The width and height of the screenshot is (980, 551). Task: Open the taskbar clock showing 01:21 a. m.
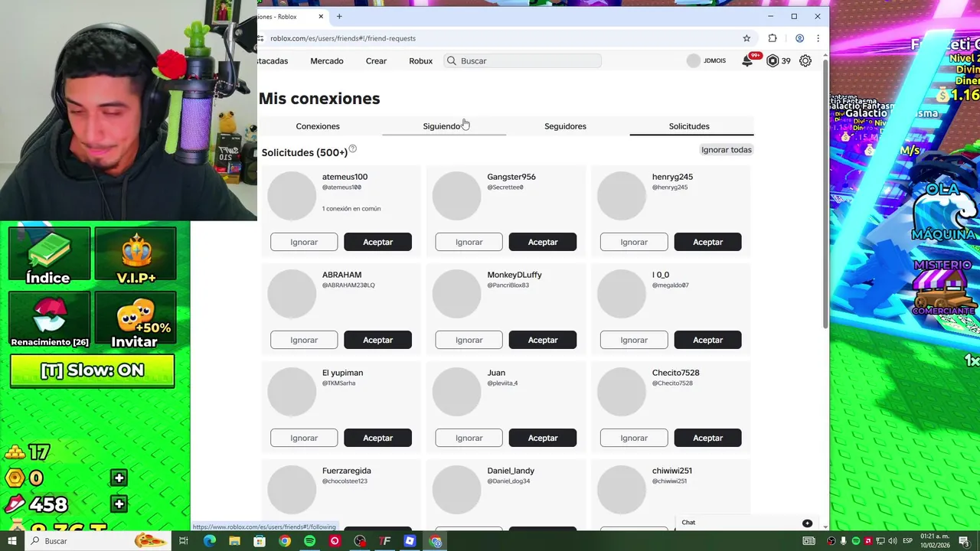point(934,541)
